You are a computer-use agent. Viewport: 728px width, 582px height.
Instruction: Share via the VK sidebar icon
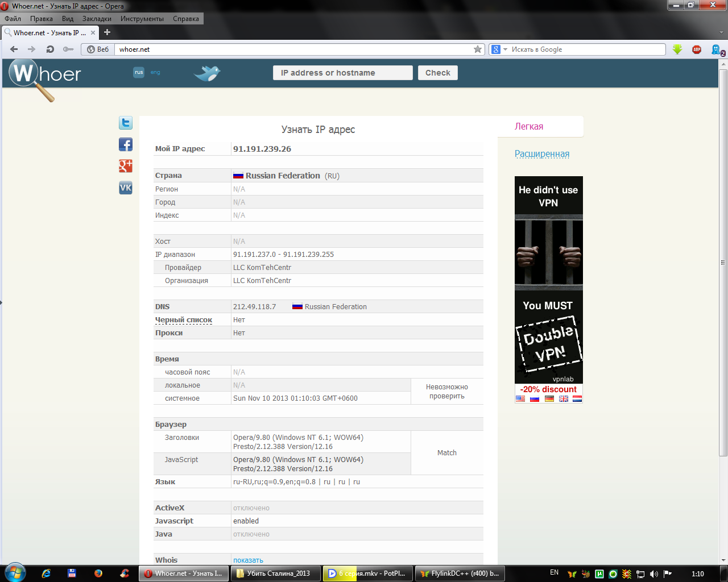[x=126, y=188]
